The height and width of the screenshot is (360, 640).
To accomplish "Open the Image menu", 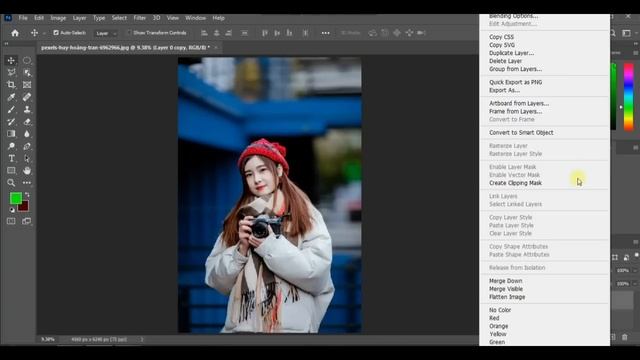I will 58,18.
